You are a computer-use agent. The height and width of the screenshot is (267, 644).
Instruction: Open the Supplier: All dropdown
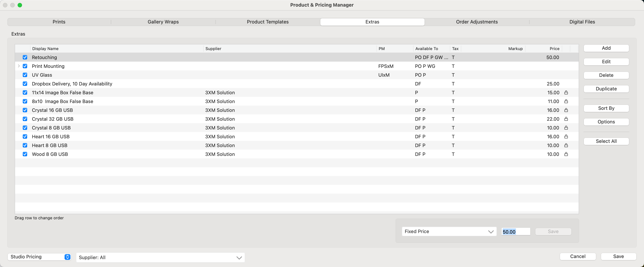click(x=160, y=257)
